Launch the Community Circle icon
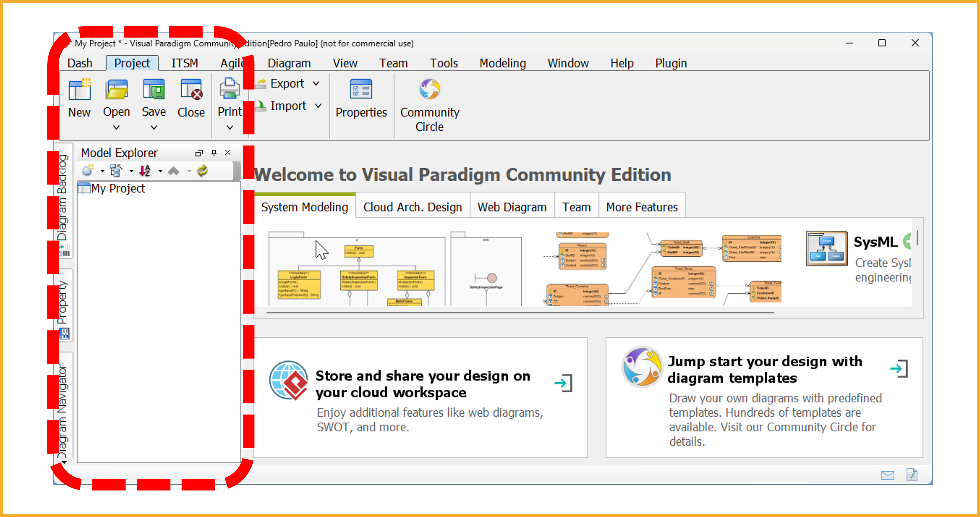Image resolution: width=980 pixels, height=517 pixels. [x=430, y=89]
